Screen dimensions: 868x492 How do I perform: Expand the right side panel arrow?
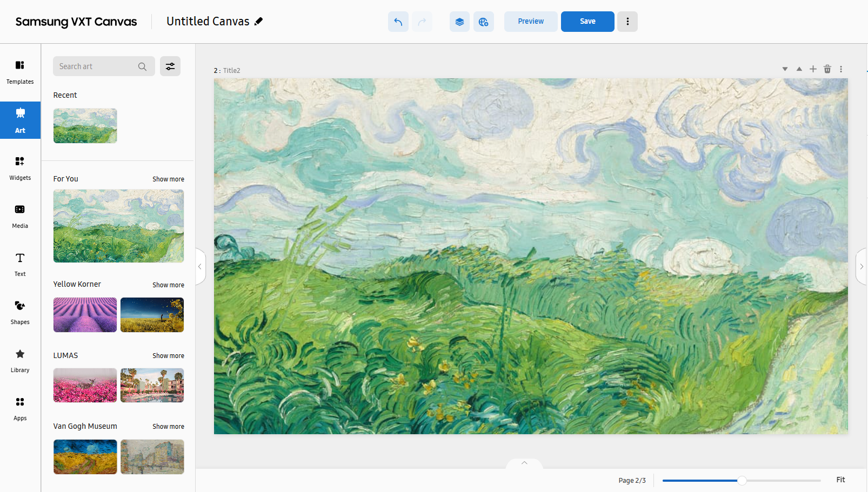862,266
